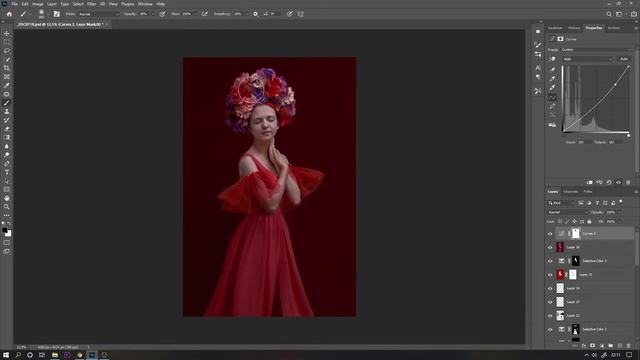The image size is (640, 360).
Task: Switch to the Channels tab
Action: 571,191
